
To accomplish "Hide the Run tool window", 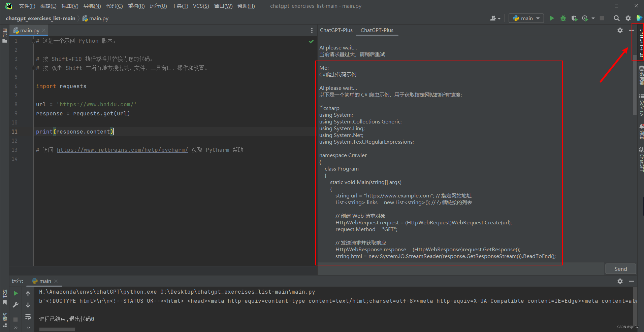I will coord(631,281).
